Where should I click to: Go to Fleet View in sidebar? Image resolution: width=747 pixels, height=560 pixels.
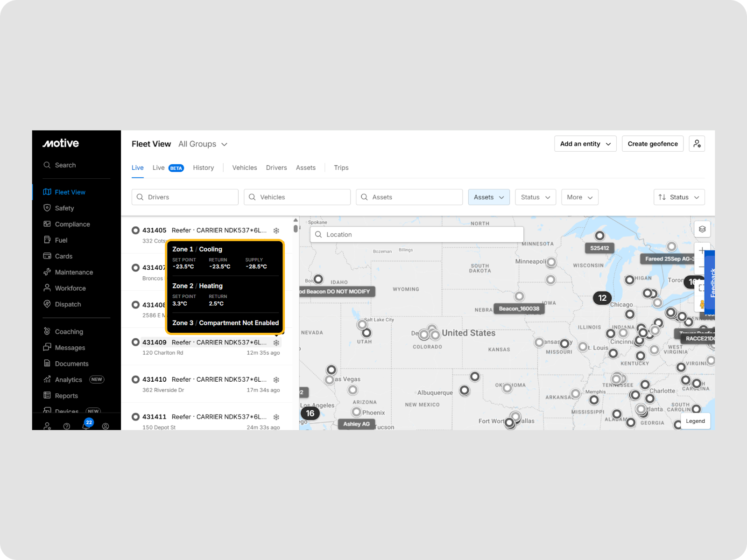click(70, 192)
